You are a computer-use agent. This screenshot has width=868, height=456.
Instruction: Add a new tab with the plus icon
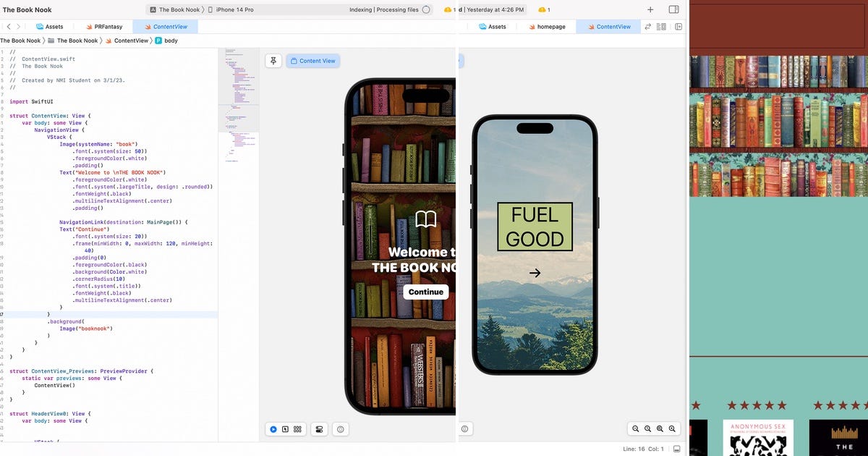(x=650, y=9)
